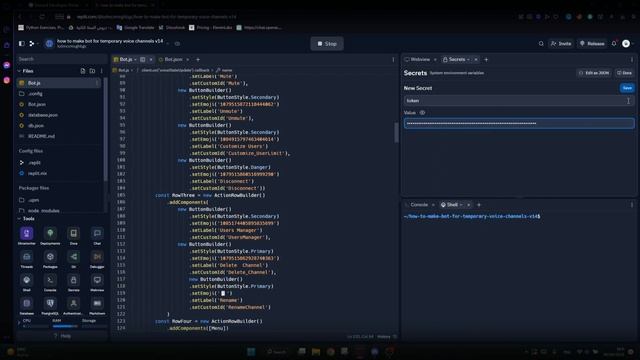Open the Packages tool
This screenshot has height=360, width=640.
point(50,259)
